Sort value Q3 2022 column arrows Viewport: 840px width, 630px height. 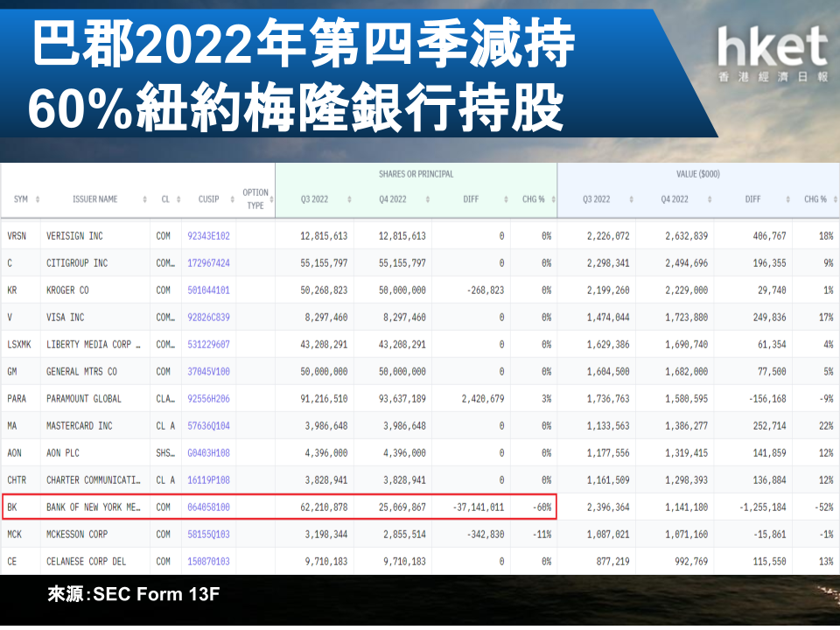click(631, 199)
